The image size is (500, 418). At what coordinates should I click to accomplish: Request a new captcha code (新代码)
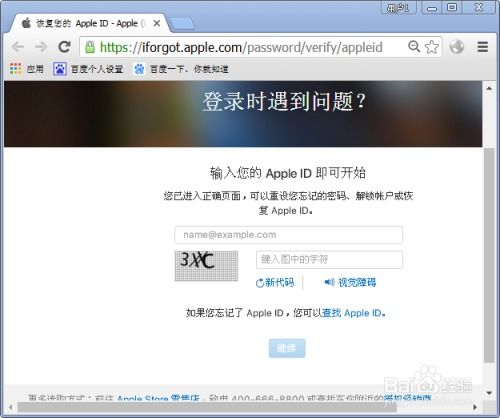tap(275, 283)
